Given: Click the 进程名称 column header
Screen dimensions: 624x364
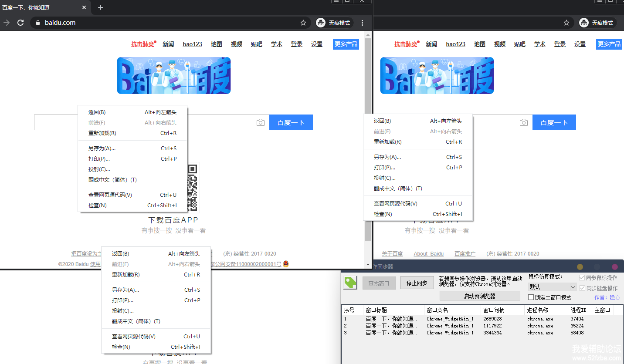Looking at the screenshot, I should pos(546,310).
